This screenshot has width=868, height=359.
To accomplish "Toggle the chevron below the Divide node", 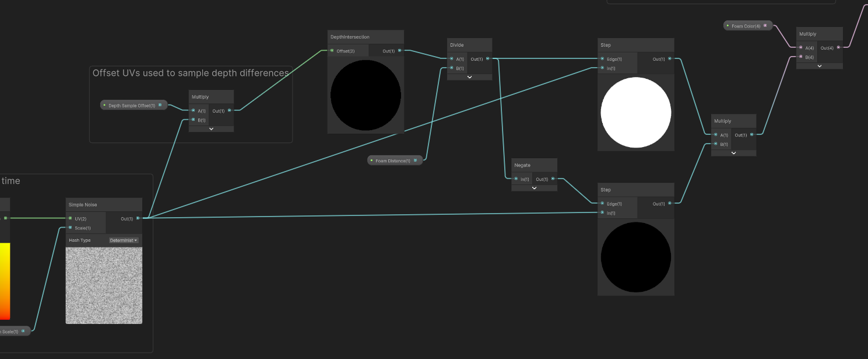I will [x=469, y=77].
